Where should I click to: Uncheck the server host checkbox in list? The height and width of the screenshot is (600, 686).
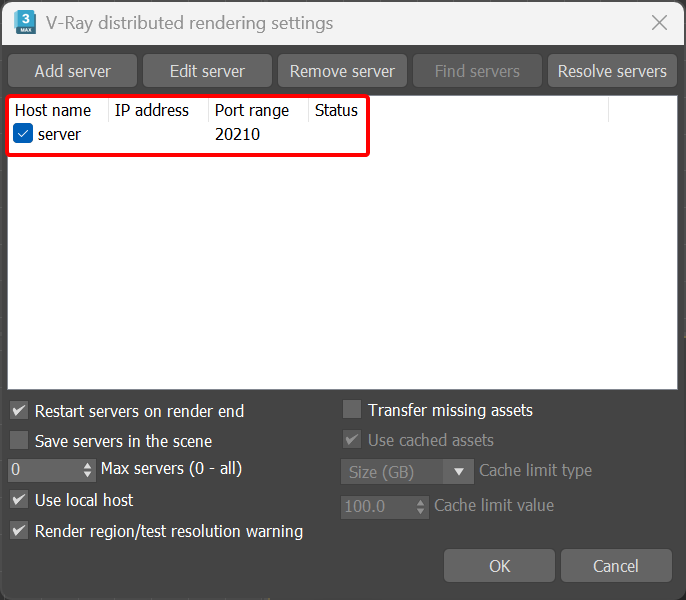(23, 133)
